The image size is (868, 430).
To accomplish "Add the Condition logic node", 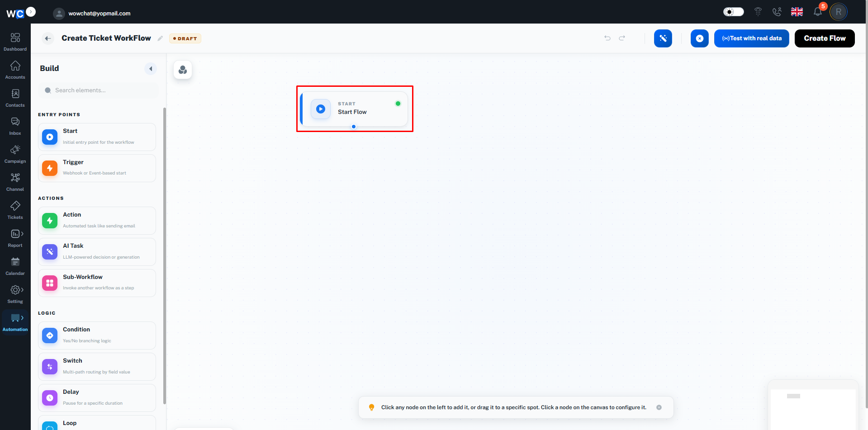I will click(97, 335).
